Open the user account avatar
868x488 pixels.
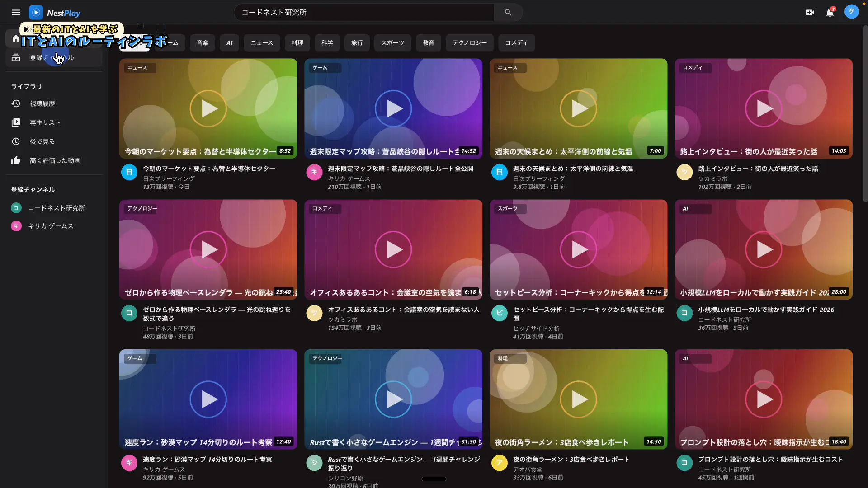[x=852, y=12]
